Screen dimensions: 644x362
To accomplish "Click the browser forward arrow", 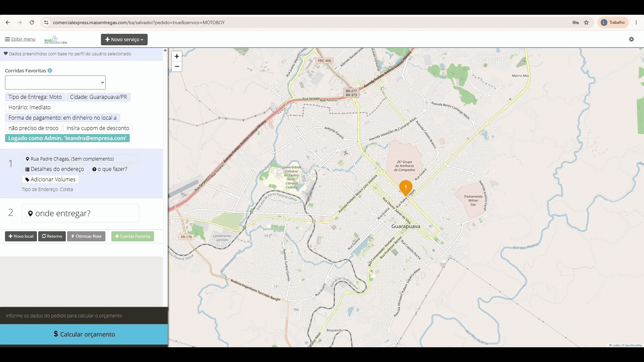I will 20,22.
